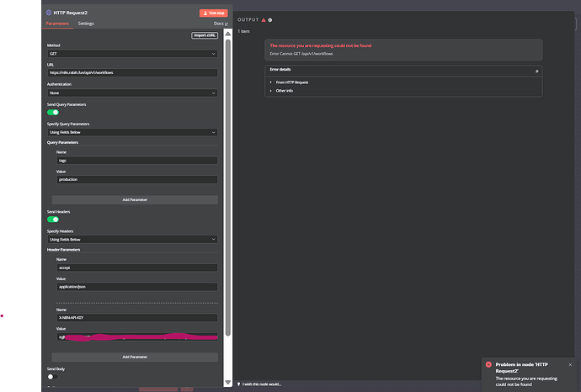Click the red warning triangle beside OUTPUT

264,19
